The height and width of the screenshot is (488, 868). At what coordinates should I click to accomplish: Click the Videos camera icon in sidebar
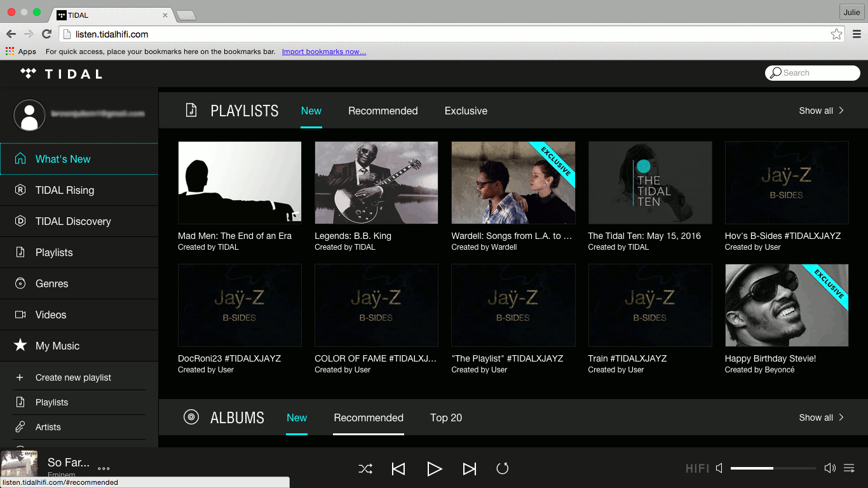pos(21,315)
